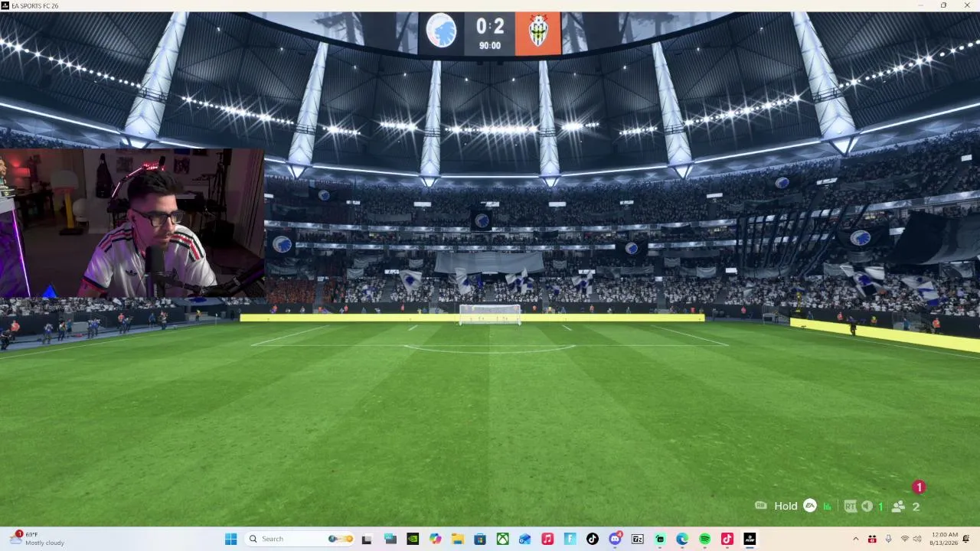Click the voice speaker icon in the HUD
The image size is (980, 551).
[x=867, y=506]
